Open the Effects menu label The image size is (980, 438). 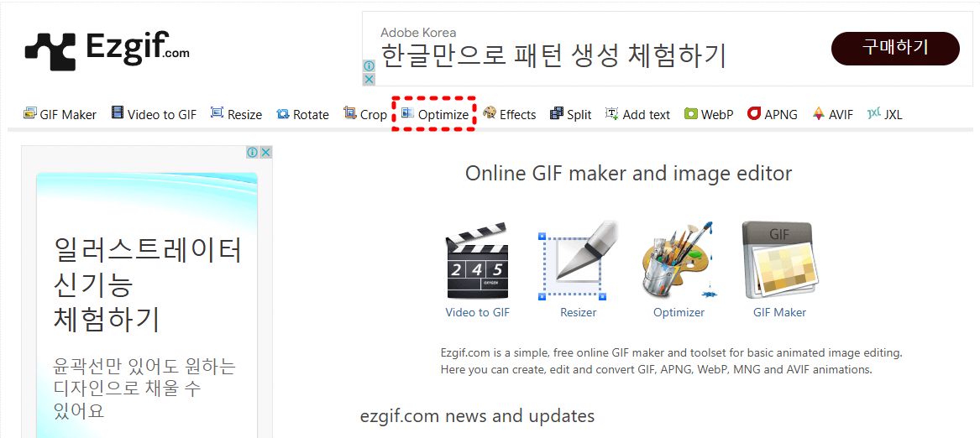pyautogui.click(x=517, y=115)
